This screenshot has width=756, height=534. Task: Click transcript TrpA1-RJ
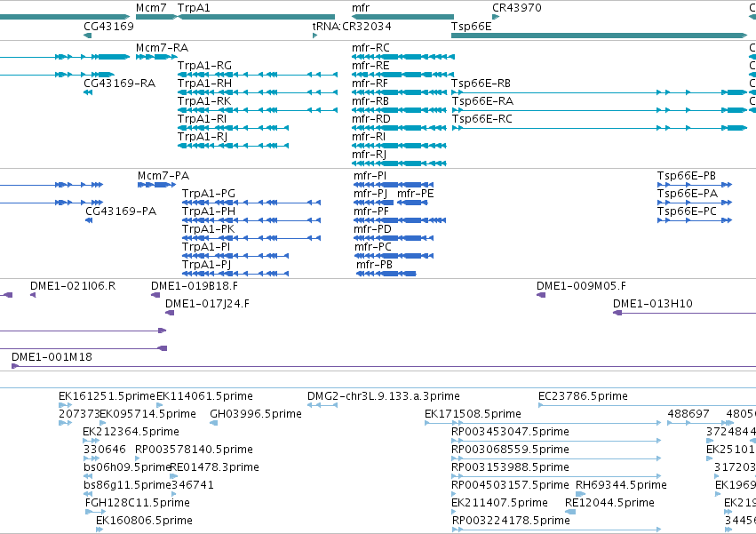click(233, 146)
